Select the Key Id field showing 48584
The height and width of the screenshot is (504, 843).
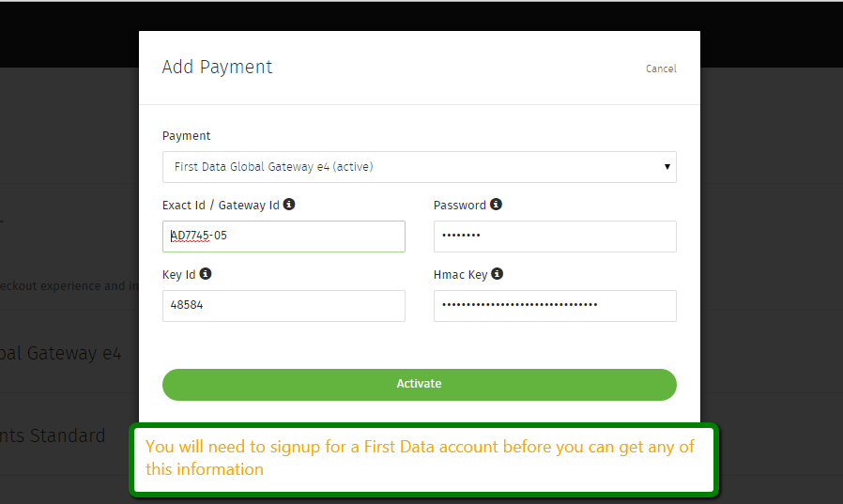click(284, 306)
